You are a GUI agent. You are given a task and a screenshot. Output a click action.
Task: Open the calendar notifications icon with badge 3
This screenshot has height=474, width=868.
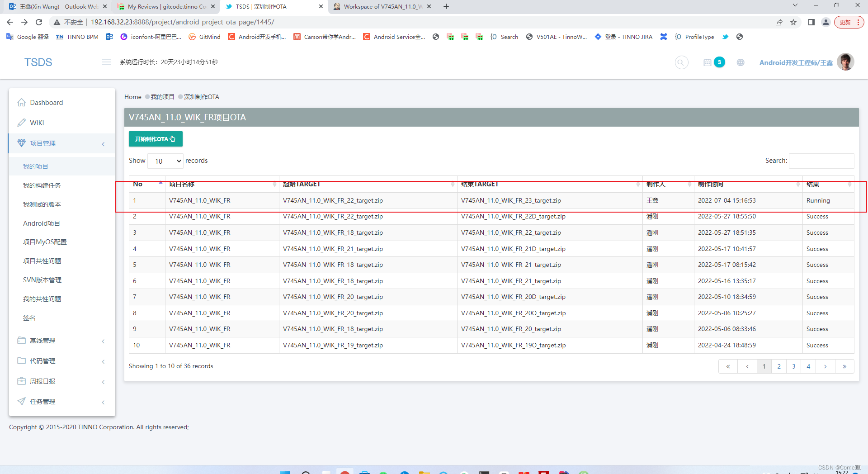pyautogui.click(x=714, y=62)
